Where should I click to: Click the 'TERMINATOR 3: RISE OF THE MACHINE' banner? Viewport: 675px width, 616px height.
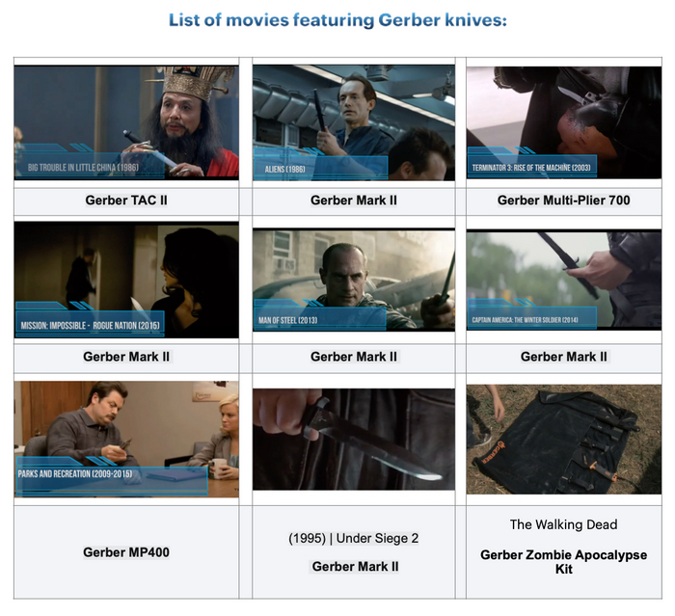point(532,166)
